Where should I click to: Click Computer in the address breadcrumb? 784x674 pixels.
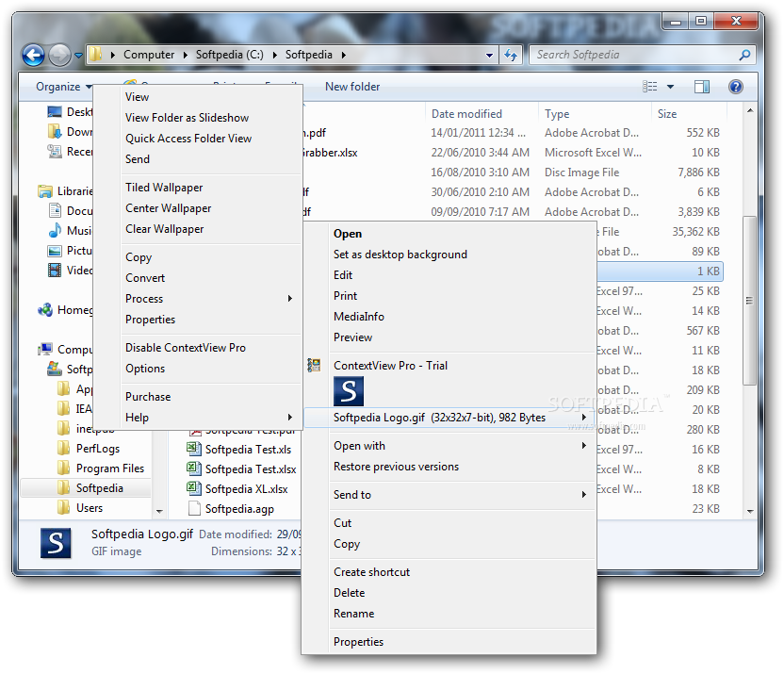point(149,55)
